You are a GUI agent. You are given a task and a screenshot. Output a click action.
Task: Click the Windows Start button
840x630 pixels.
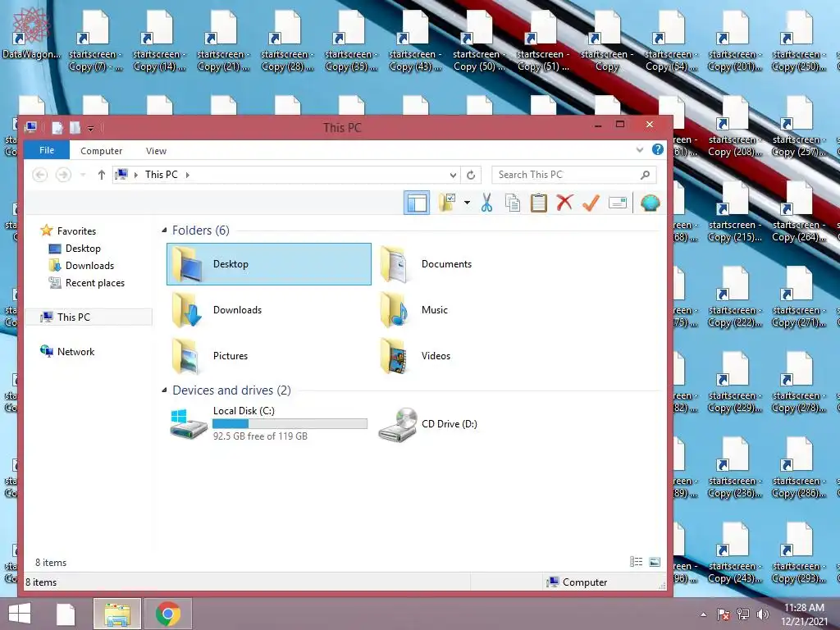point(20,614)
